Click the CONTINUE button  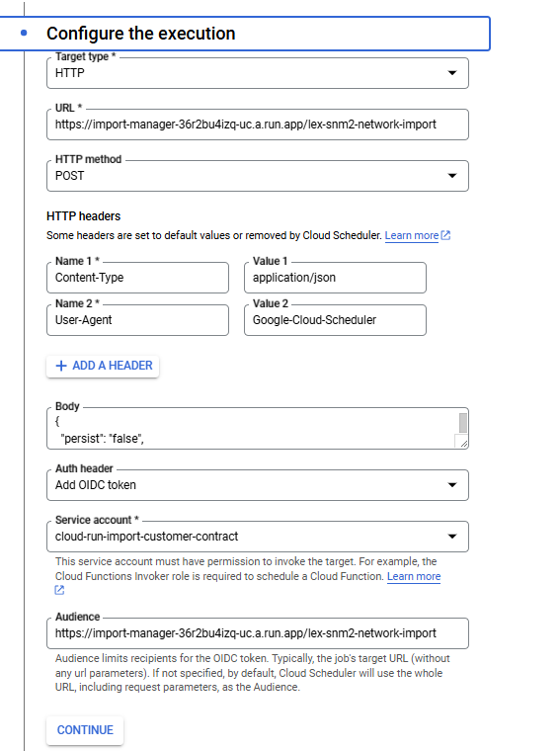coord(85,730)
